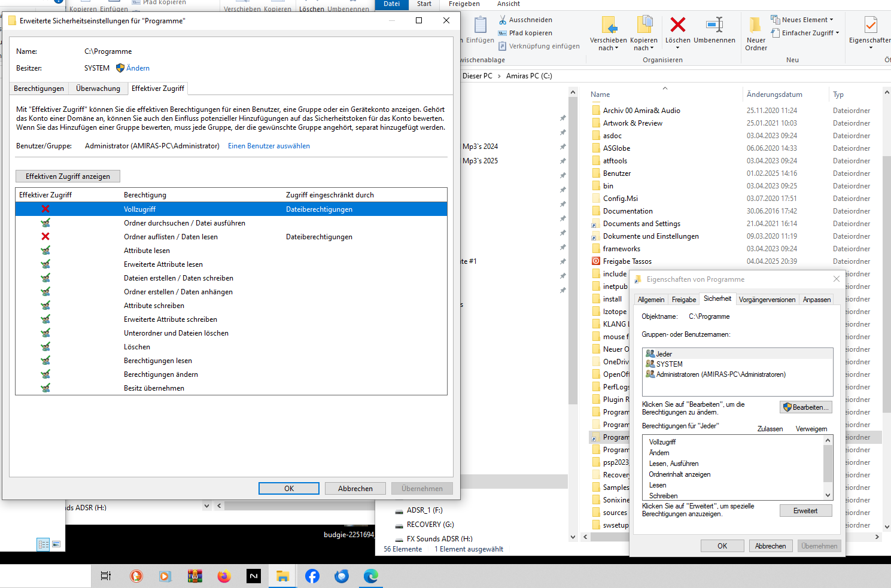Select the Config.Msi folder

pyautogui.click(x=621, y=199)
